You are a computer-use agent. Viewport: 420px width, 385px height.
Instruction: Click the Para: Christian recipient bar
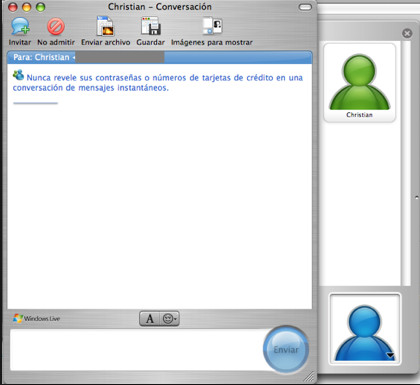point(159,57)
